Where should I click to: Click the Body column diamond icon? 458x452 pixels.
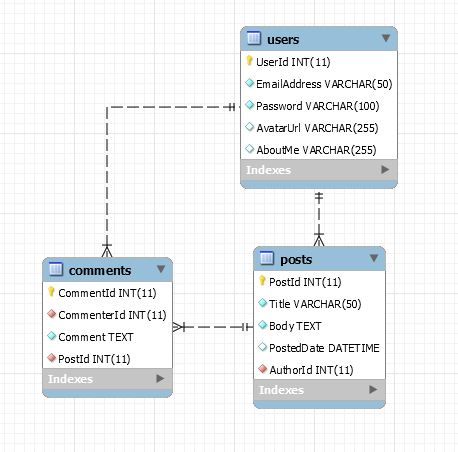[x=263, y=325]
